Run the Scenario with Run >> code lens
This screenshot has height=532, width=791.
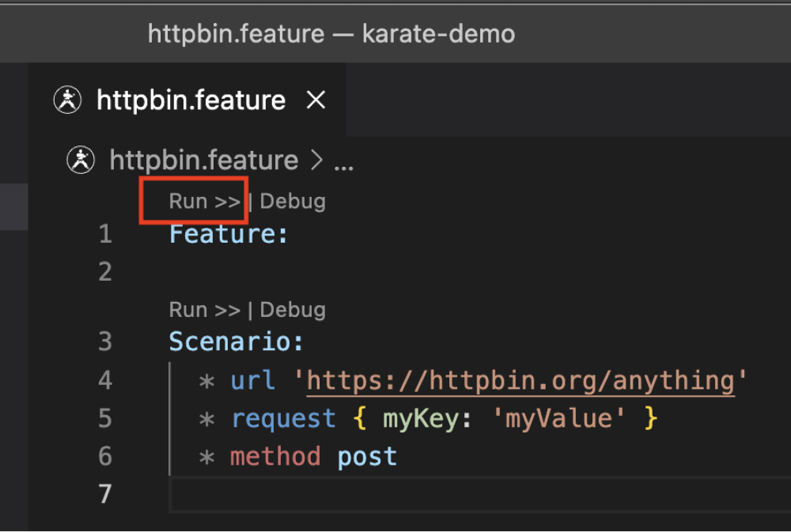pyautogui.click(x=204, y=310)
